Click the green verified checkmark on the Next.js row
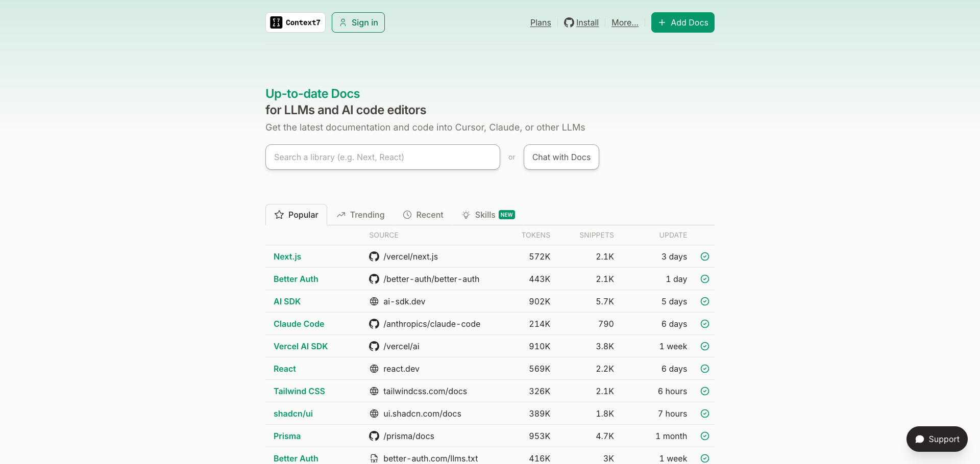 (705, 256)
